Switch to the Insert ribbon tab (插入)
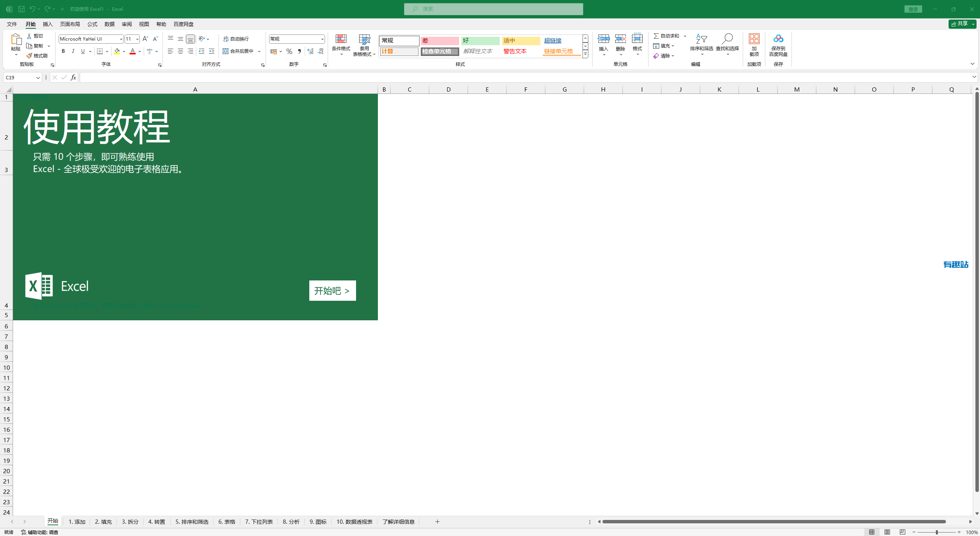This screenshot has height=536, width=980. pyautogui.click(x=48, y=24)
